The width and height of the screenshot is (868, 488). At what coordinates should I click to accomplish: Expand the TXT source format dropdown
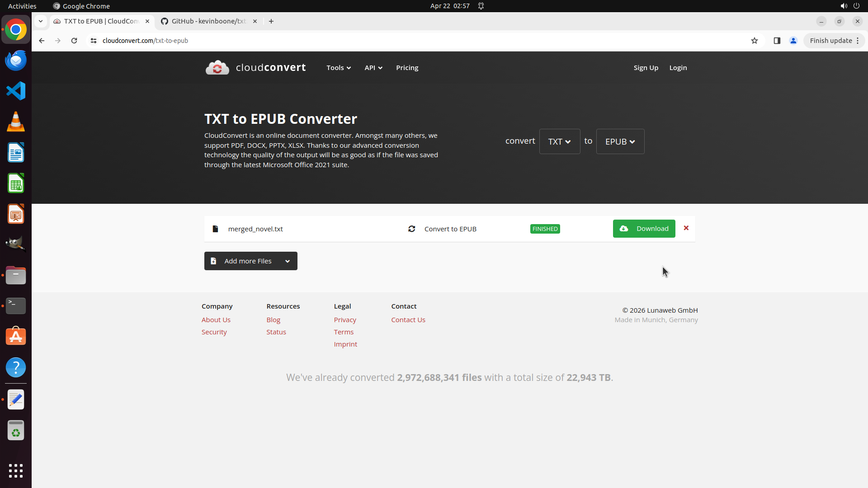[559, 141]
